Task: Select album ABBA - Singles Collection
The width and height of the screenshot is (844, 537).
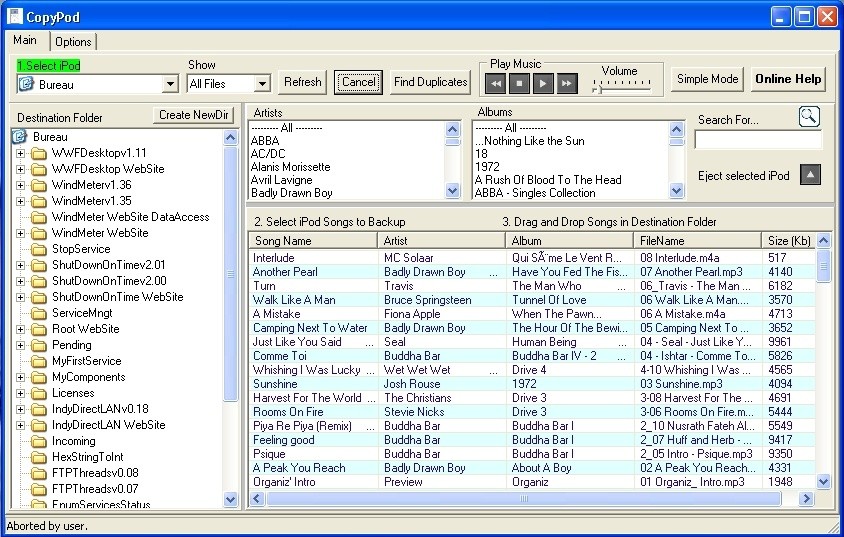Action: [x=535, y=193]
